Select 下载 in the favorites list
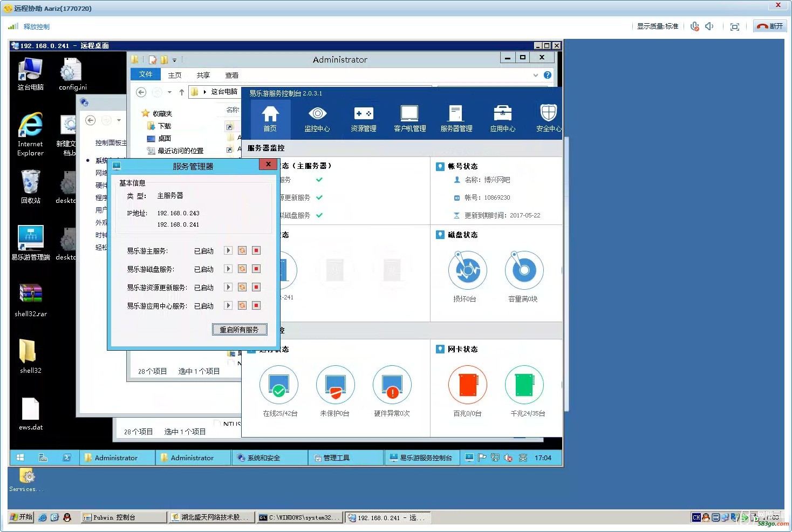792x532 pixels. [x=164, y=126]
